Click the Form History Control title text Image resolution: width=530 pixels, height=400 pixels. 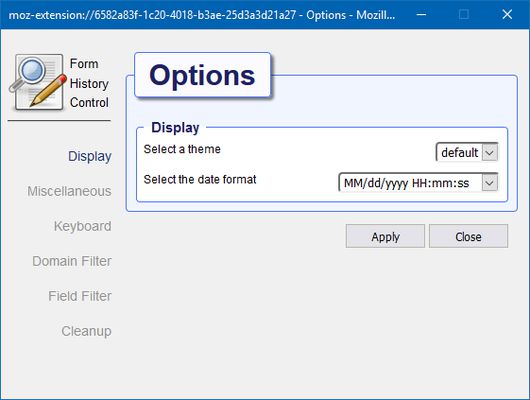coord(89,83)
